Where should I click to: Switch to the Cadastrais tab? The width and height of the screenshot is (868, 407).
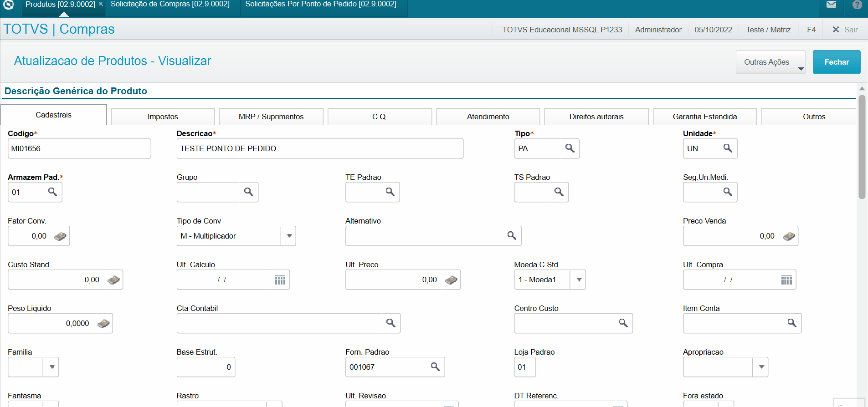54,115
